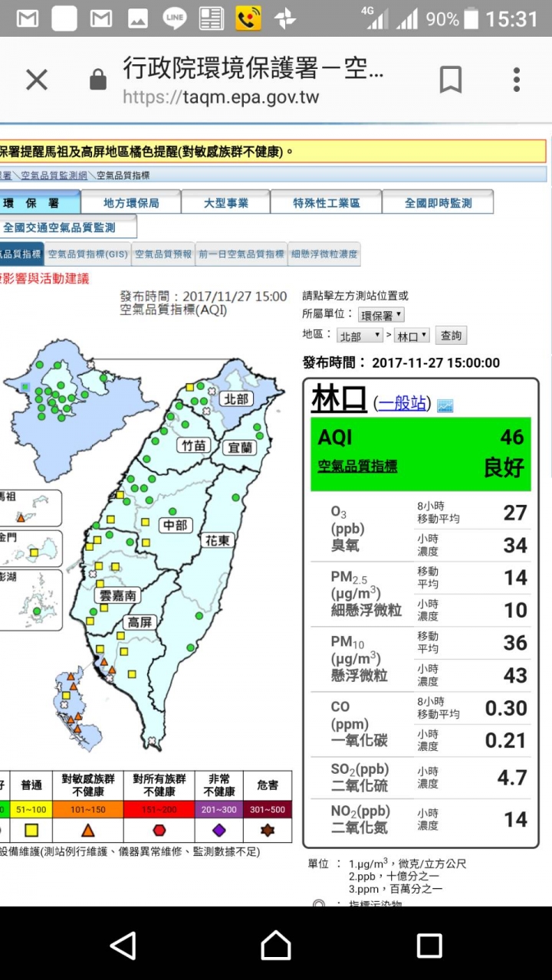This screenshot has width=552, height=980.
Task: Click the 林口 station name heading
Action: click(x=339, y=399)
